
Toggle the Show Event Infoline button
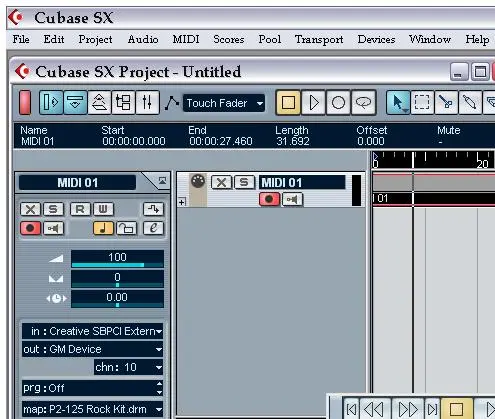(75, 102)
